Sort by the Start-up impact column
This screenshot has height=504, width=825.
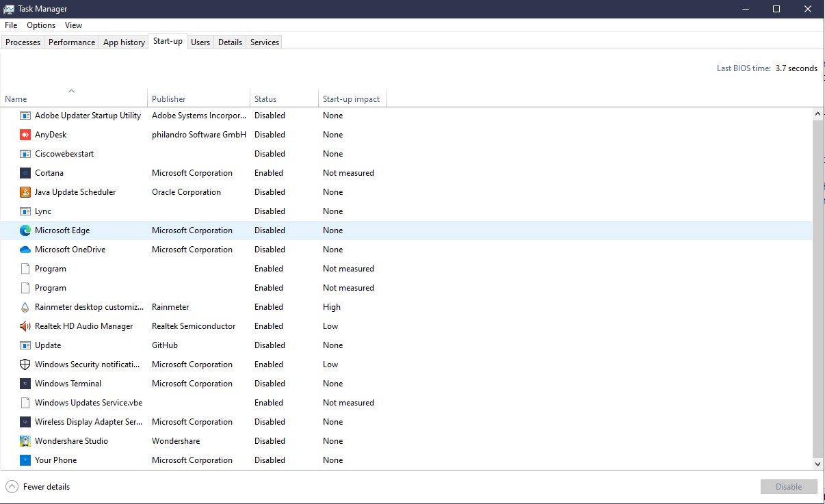[x=353, y=98]
